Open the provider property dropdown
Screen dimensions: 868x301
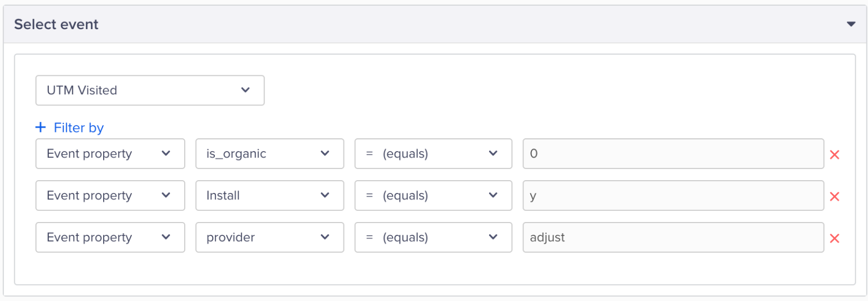tap(269, 237)
